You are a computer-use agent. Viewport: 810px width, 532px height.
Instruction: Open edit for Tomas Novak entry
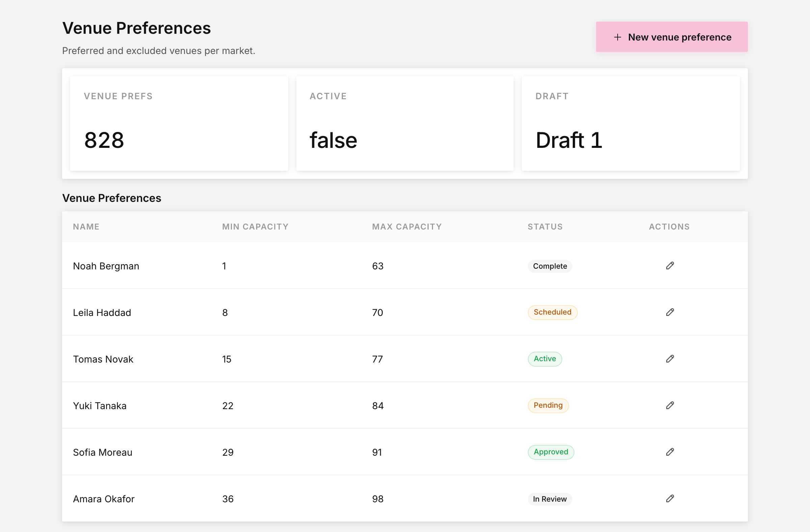click(x=670, y=359)
